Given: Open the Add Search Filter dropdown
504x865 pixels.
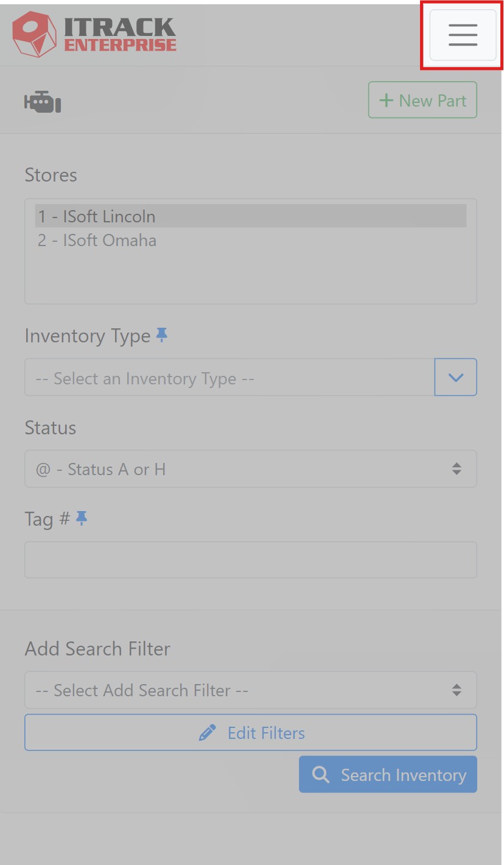Looking at the screenshot, I should [250, 690].
